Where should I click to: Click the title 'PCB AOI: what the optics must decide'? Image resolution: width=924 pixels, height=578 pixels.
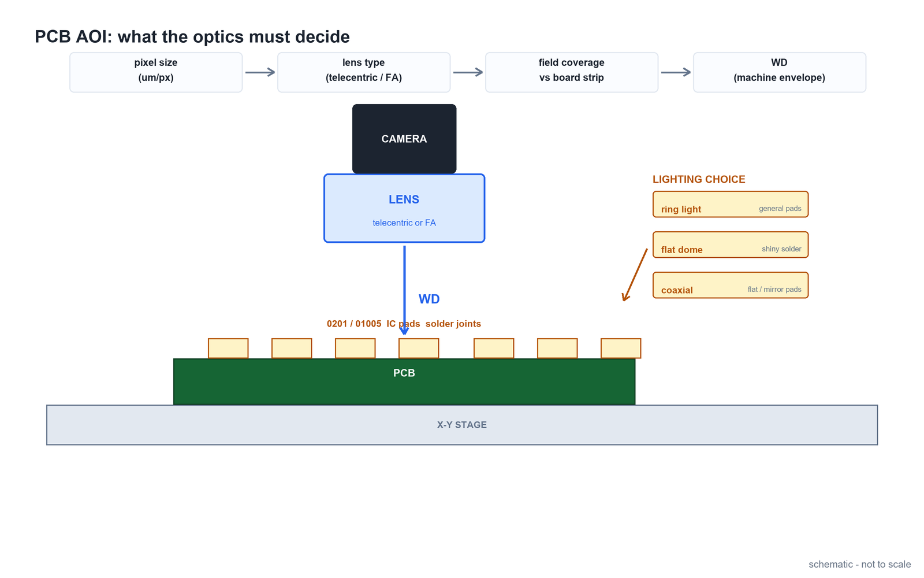click(x=192, y=36)
